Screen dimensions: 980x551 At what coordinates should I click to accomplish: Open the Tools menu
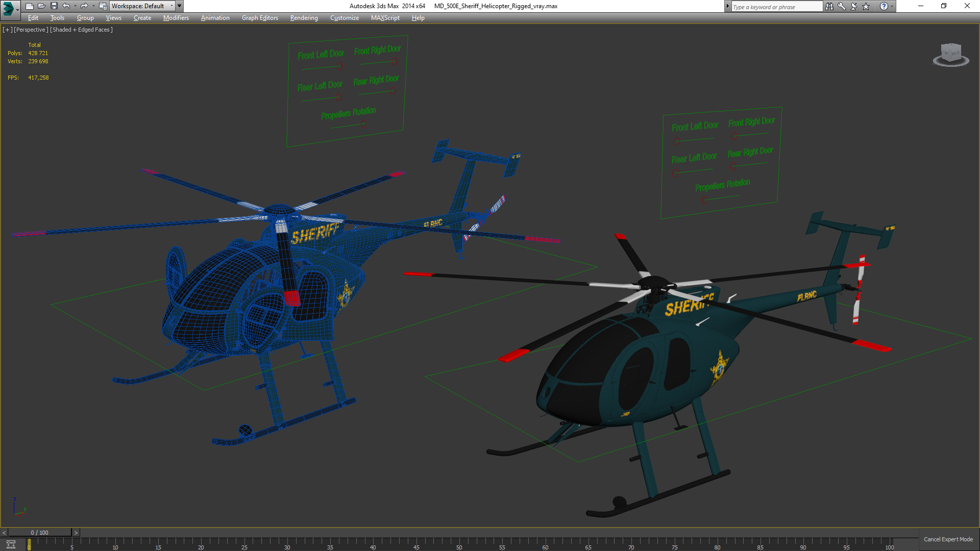coord(57,18)
